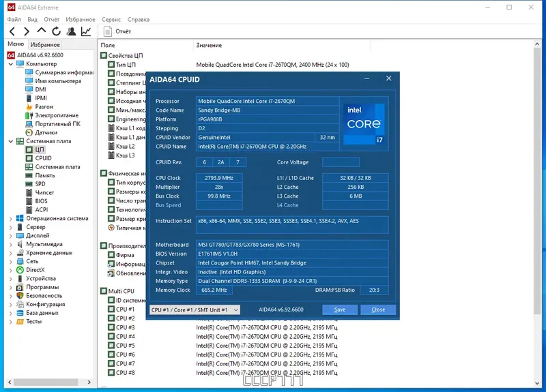The height and width of the screenshot is (392, 546).
Task: Switch to the Избранное tab
Action: coord(45,44)
